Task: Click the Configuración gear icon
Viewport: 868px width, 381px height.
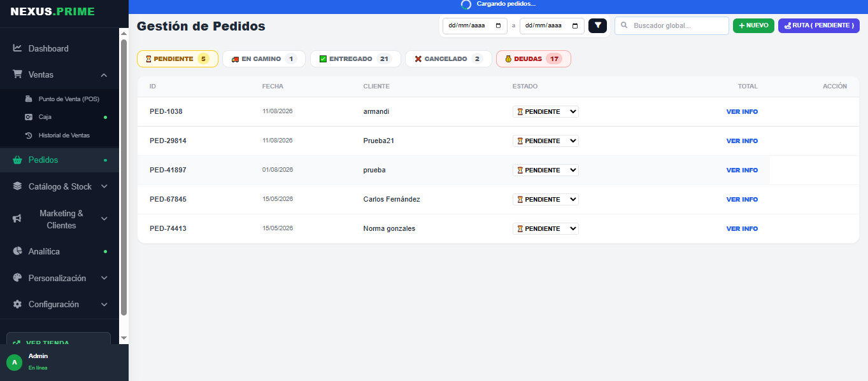Action: (x=17, y=304)
